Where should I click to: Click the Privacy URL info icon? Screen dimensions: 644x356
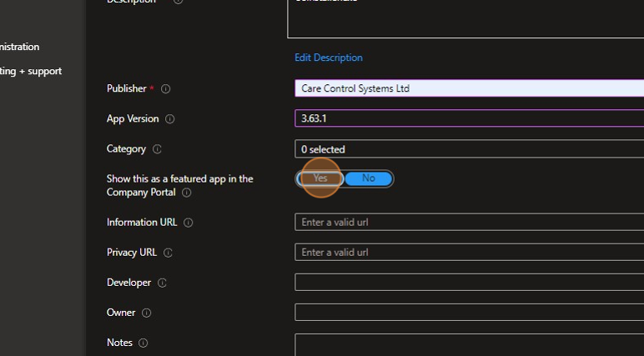168,253
